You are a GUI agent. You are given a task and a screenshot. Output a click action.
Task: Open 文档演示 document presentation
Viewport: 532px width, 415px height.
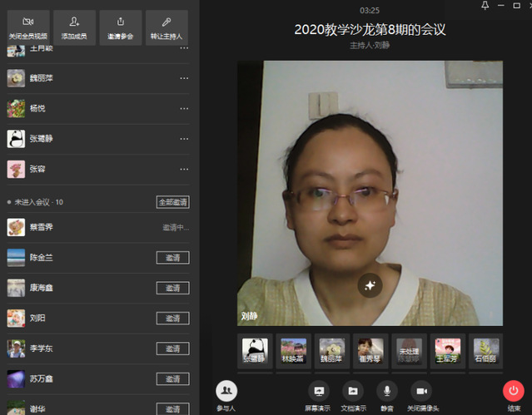(353, 393)
